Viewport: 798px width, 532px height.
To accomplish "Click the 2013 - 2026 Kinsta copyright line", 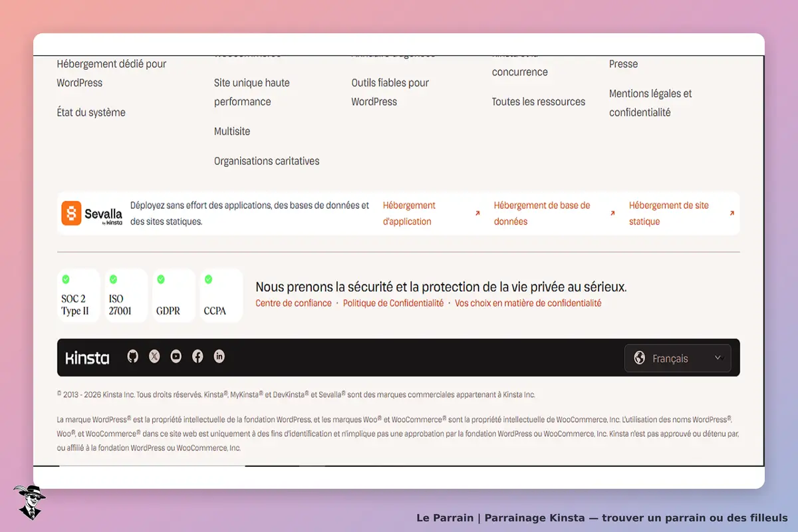I will 296,394.
